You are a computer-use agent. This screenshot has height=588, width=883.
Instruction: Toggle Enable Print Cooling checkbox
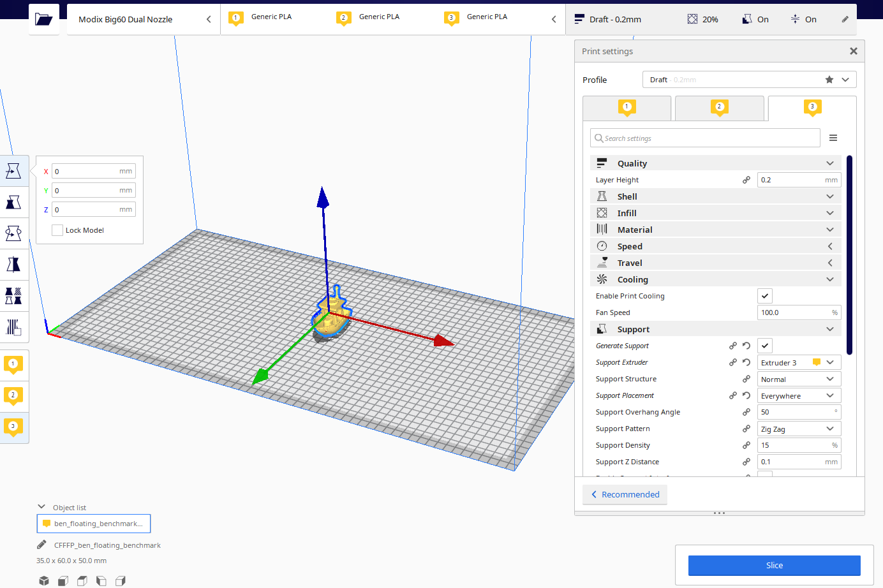pos(765,296)
